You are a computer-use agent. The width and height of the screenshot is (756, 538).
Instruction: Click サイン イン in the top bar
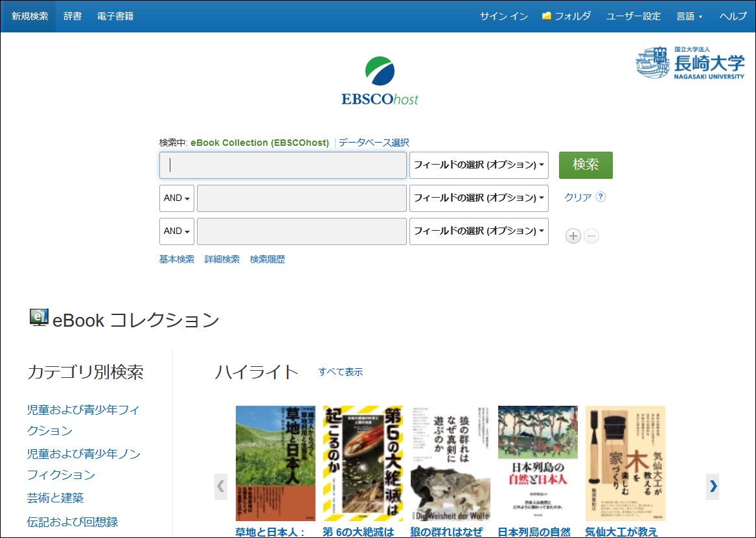(504, 16)
